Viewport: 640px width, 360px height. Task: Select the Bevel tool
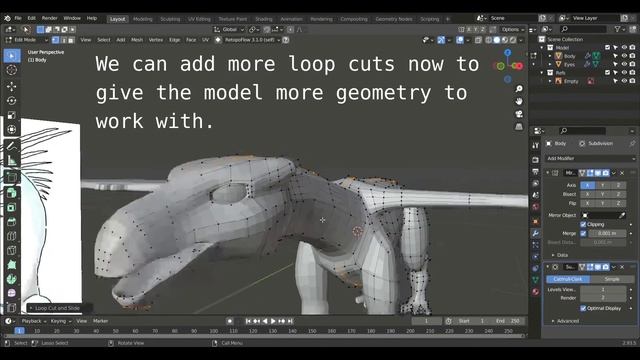[x=11, y=222]
